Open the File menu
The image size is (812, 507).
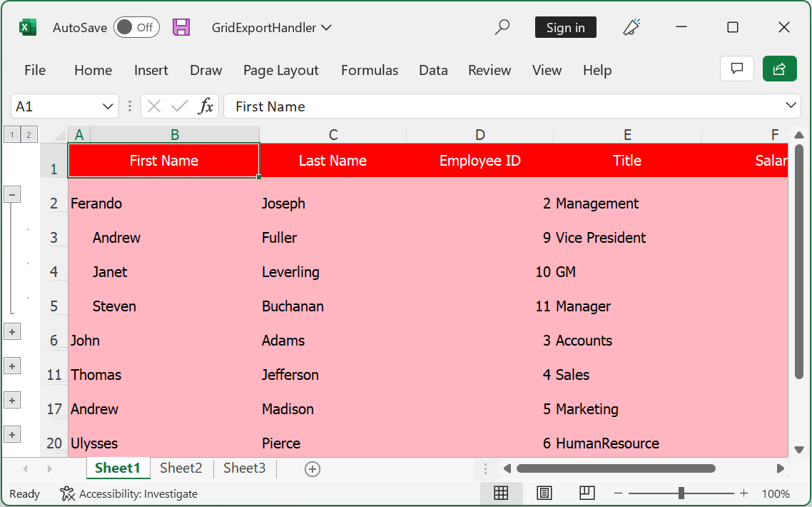pyautogui.click(x=35, y=70)
